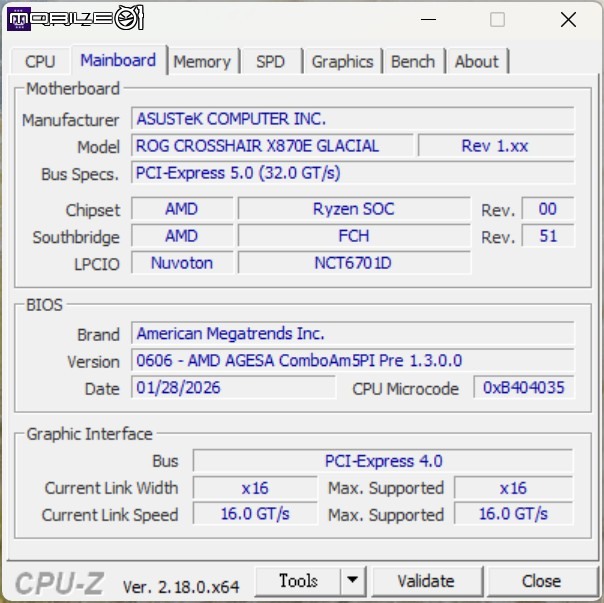Expand the Tools dropdown arrow
The height and width of the screenshot is (603, 604).
click(352, 581)
